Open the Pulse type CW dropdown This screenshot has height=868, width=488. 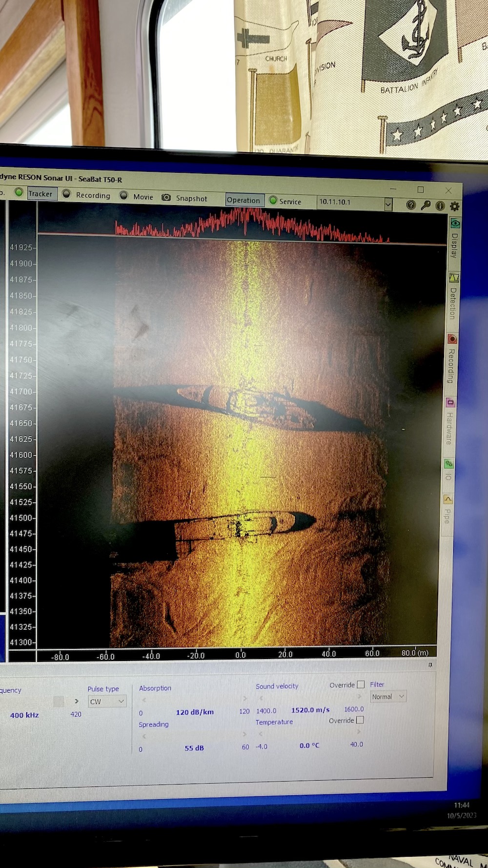(x=107, y=702)
